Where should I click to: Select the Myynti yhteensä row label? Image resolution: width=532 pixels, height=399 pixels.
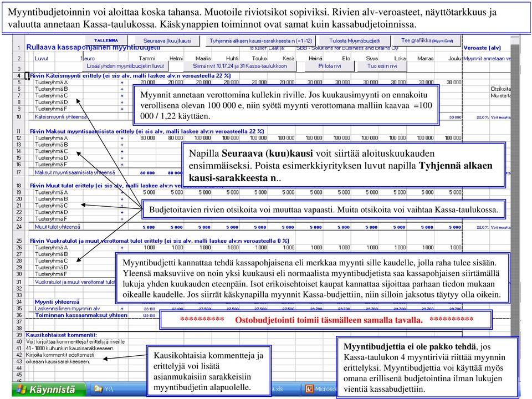tap(57, 301)
